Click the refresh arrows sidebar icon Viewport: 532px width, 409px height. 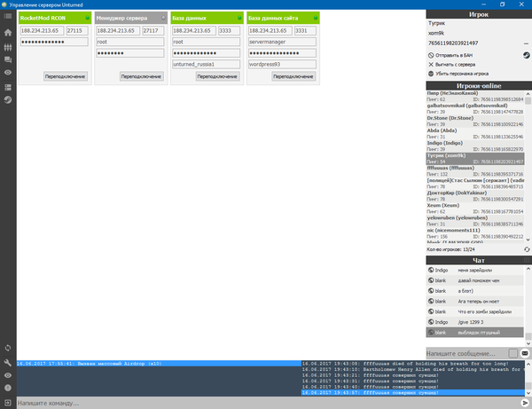pyautogui.click(x=8, y=348)
